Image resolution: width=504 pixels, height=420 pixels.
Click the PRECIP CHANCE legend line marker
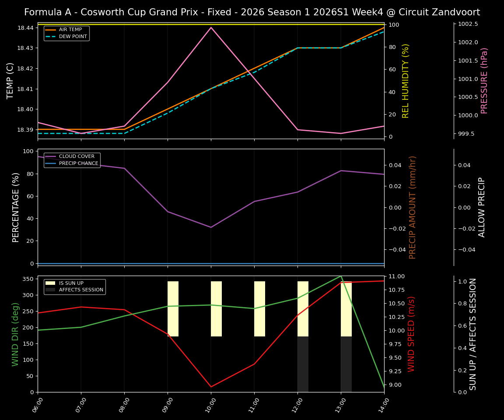point(51,163)
